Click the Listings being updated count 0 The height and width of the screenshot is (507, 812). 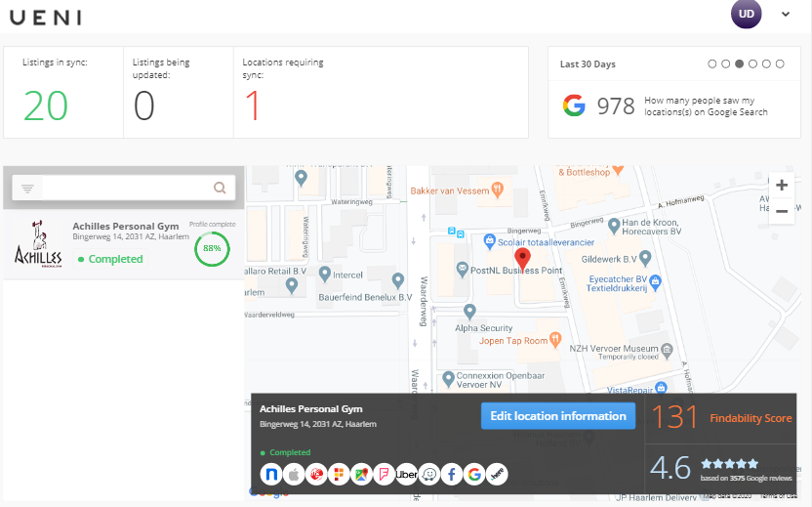tap(144, 106)
